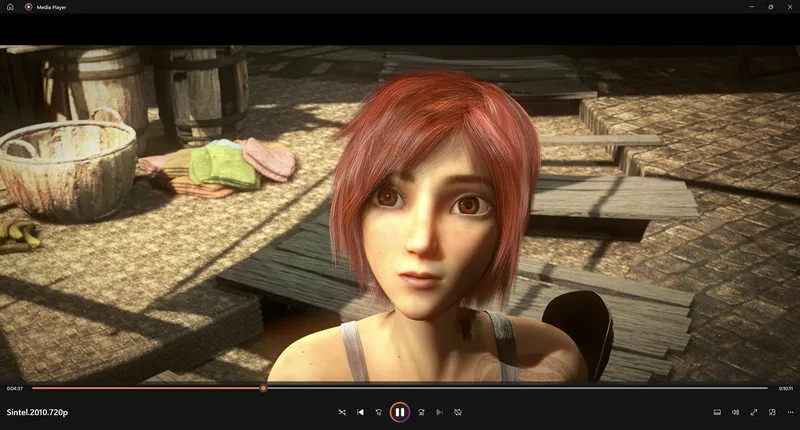Click the Sintel.2010.720p title text
Image resolution: width=800 pixels, height=430 pixels.
(x=37, y=412)
